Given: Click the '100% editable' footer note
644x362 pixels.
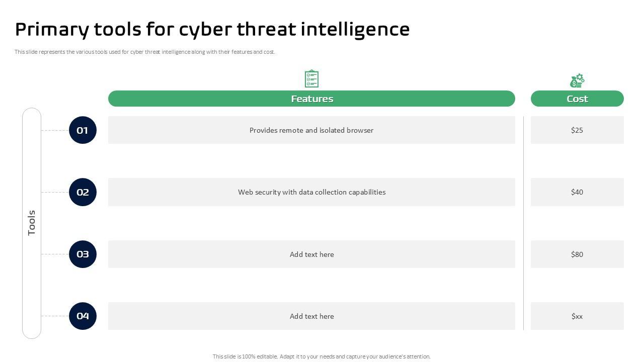Looking at the screenshot, I should tap(321, 356).
